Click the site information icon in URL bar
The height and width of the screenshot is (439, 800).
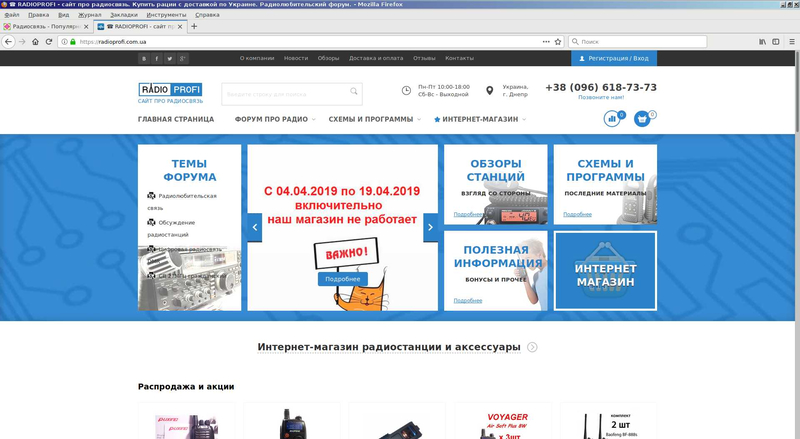64,42
